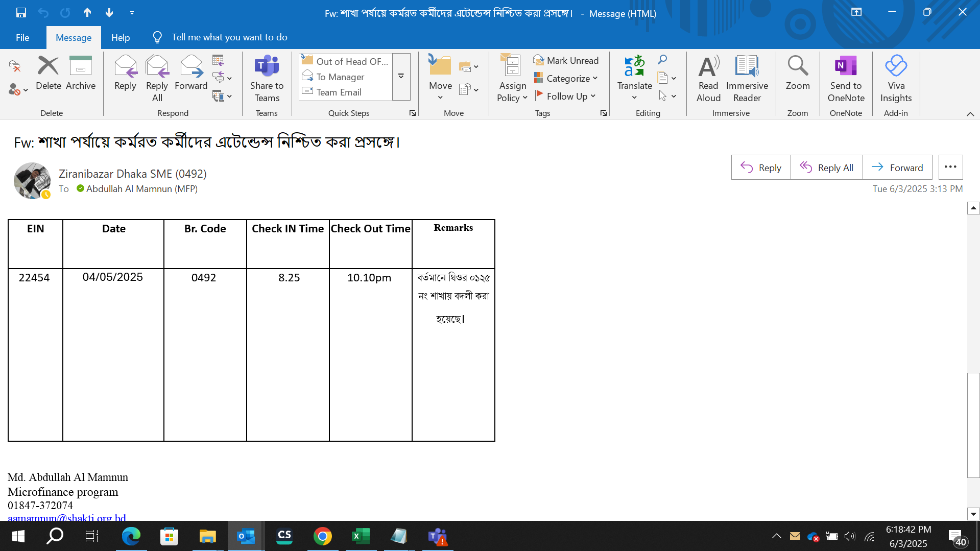
Task: Start Read Aloud
Action: (x=708, y=79)
